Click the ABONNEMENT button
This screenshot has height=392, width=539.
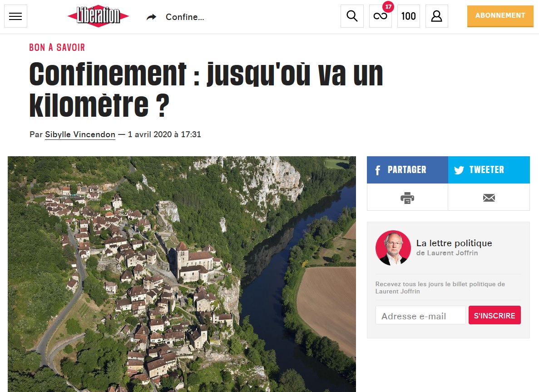pos(500,16)
